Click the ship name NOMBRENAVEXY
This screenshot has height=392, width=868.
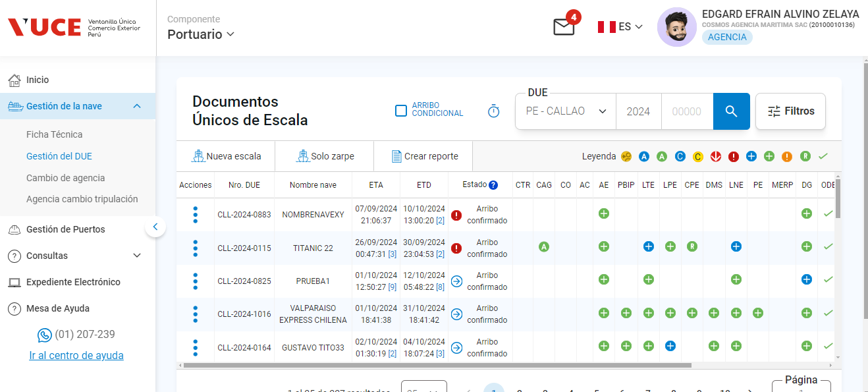tap(313, 215)
